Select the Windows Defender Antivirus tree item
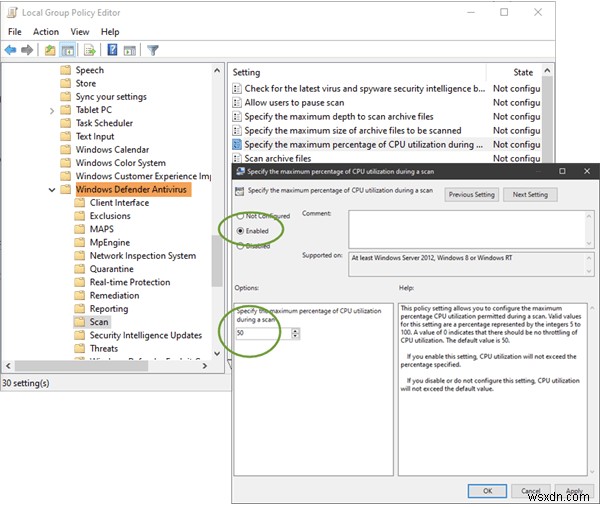 point(131,189)
